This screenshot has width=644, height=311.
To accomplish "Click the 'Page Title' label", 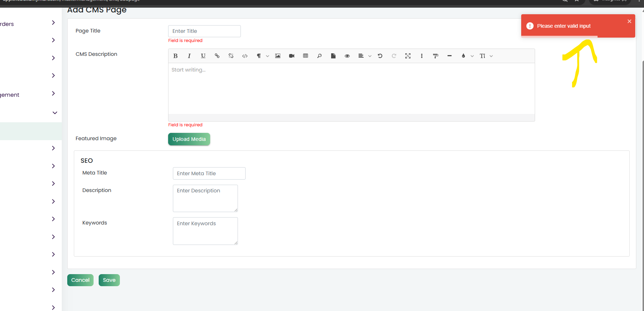I will 88,31.
